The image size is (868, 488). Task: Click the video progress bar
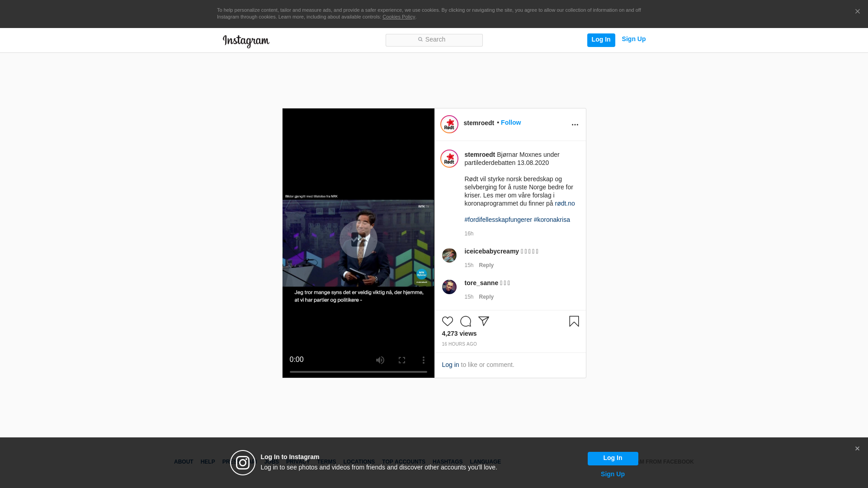[358, 372]
